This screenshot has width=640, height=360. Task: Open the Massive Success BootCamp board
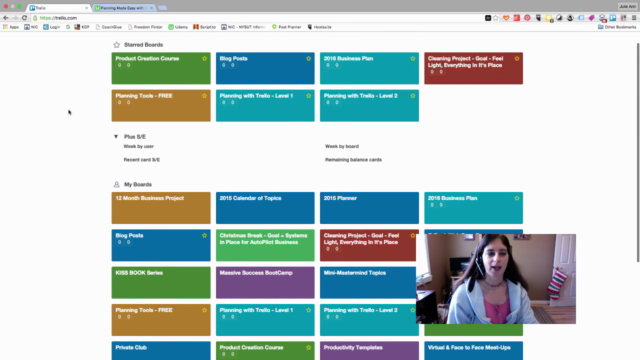(x=265, y=282)
